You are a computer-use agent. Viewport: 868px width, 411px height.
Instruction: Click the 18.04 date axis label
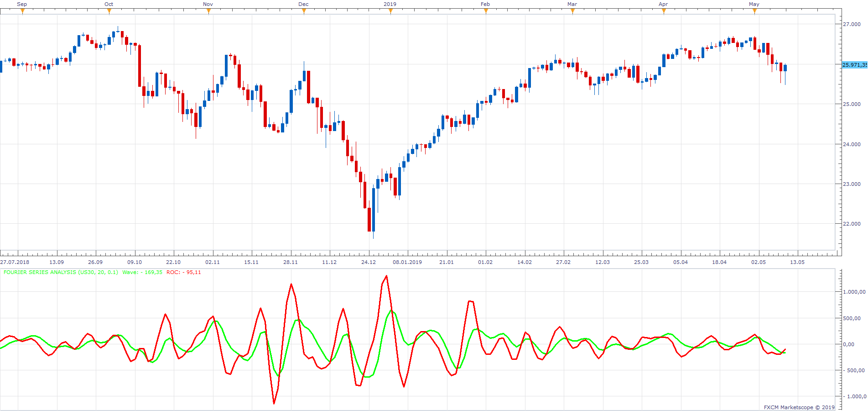719,262
